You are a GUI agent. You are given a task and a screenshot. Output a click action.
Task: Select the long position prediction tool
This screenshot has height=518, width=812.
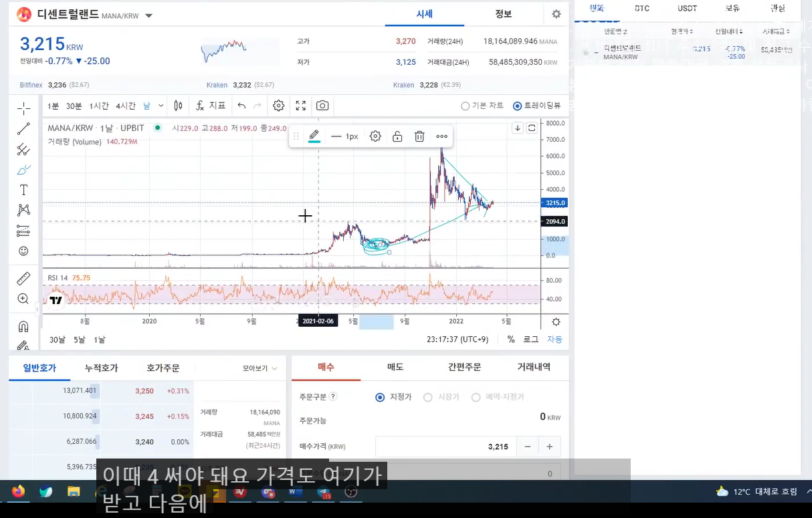click(23, 231)
